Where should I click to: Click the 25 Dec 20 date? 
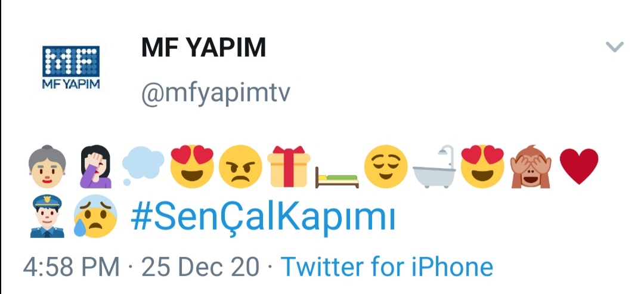point(200,267)
